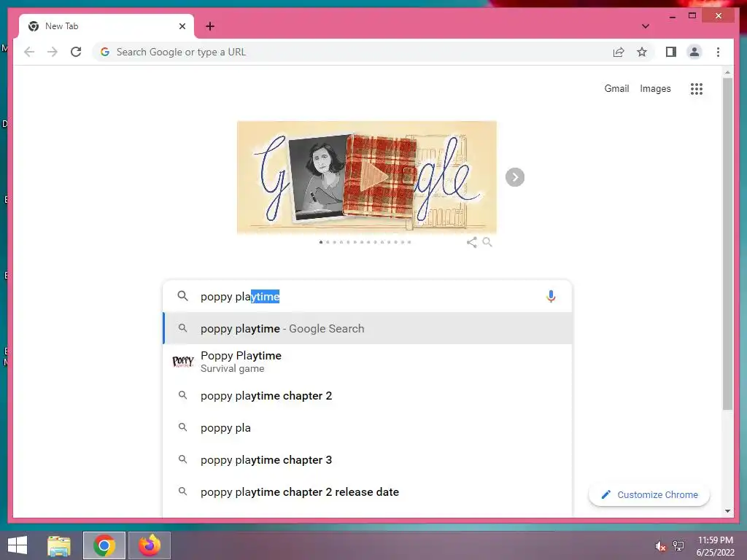
Task: Select 'poppy playtime - Google Search' suggestion
Action: [x=367, y=328]
